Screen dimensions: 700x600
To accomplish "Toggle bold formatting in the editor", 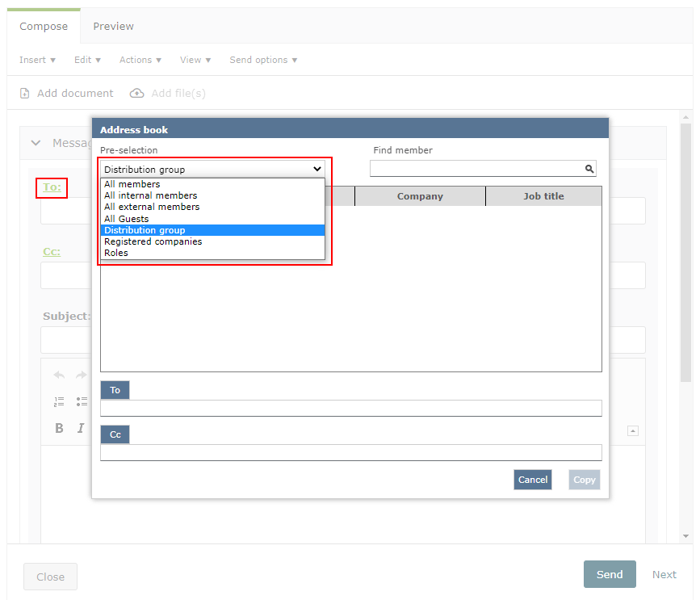I will [59, 428].
